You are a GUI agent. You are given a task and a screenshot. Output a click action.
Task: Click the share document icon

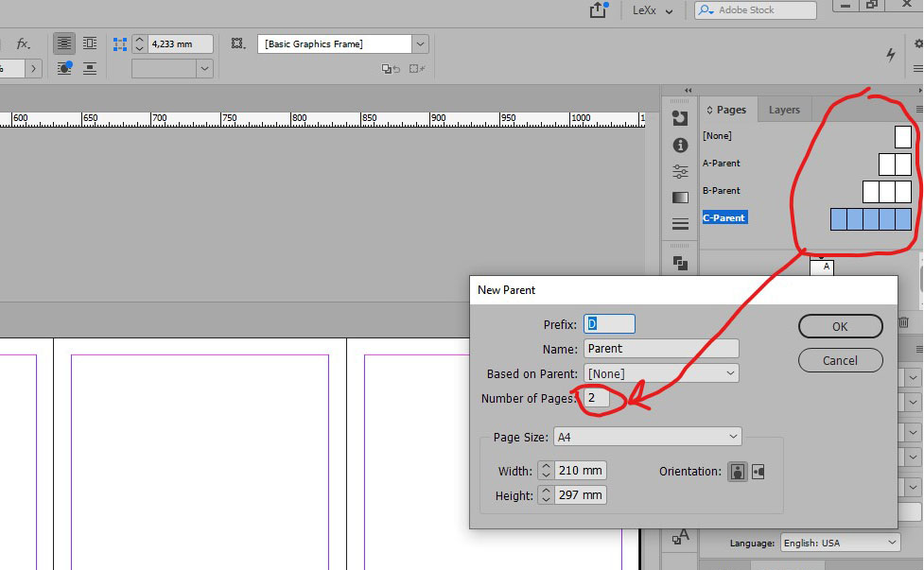[599, 9]
